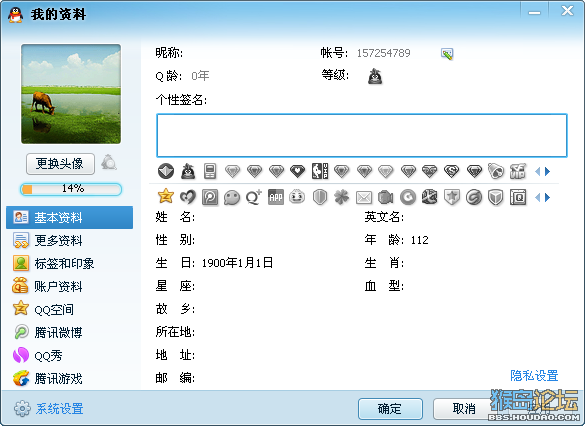Click the birthday value 1900年1月1日
Viewport: 585px width, 426px height.
click(237, 263)
